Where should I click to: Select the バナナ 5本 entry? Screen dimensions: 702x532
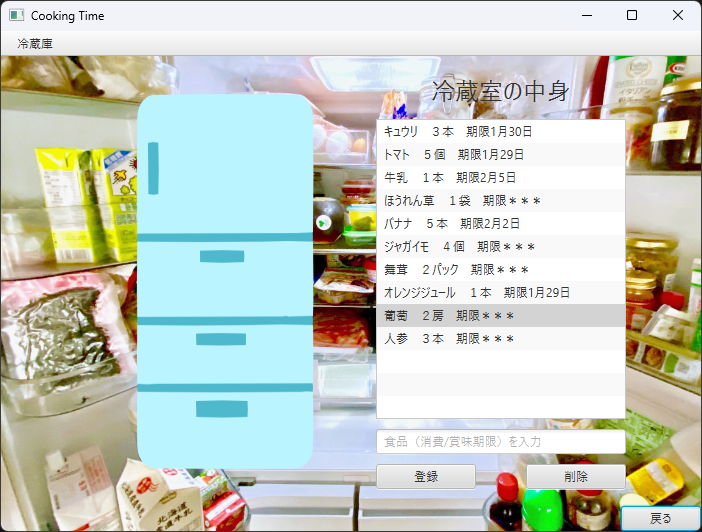(x=500, y=224)
